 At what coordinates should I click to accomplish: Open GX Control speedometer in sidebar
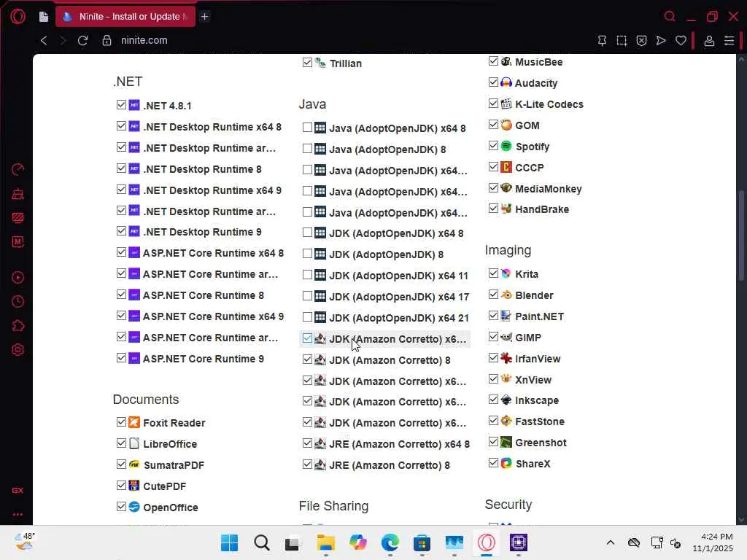(18, 169)
